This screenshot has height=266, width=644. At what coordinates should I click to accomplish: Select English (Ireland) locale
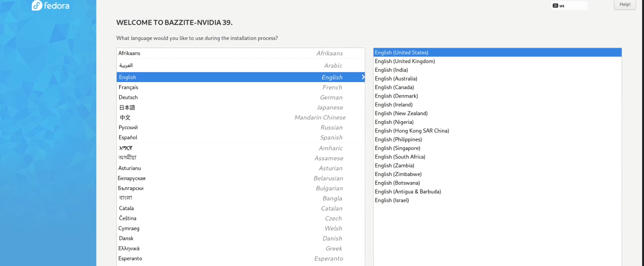497,104
